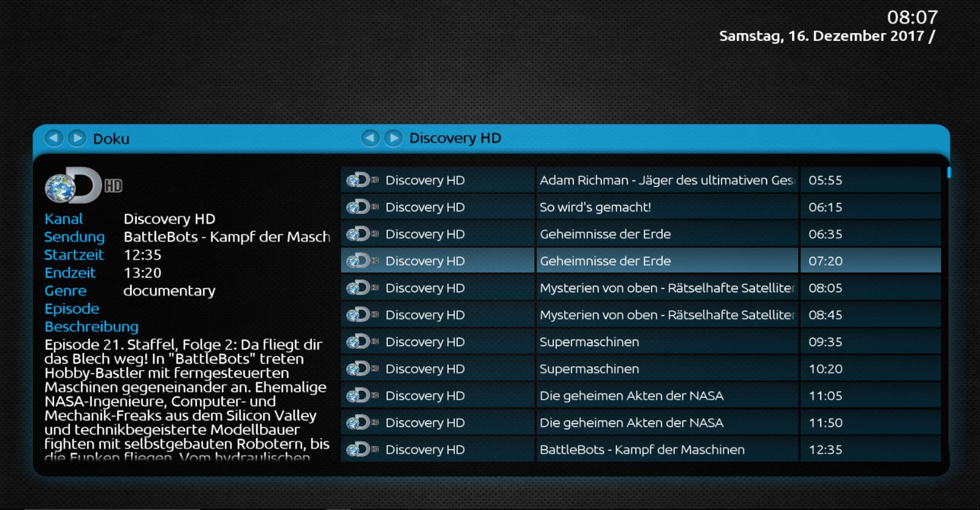Screen dimensions: 980x510
Task: Click the Discovery logo in the 11:05 row
Action: [362, 396]
